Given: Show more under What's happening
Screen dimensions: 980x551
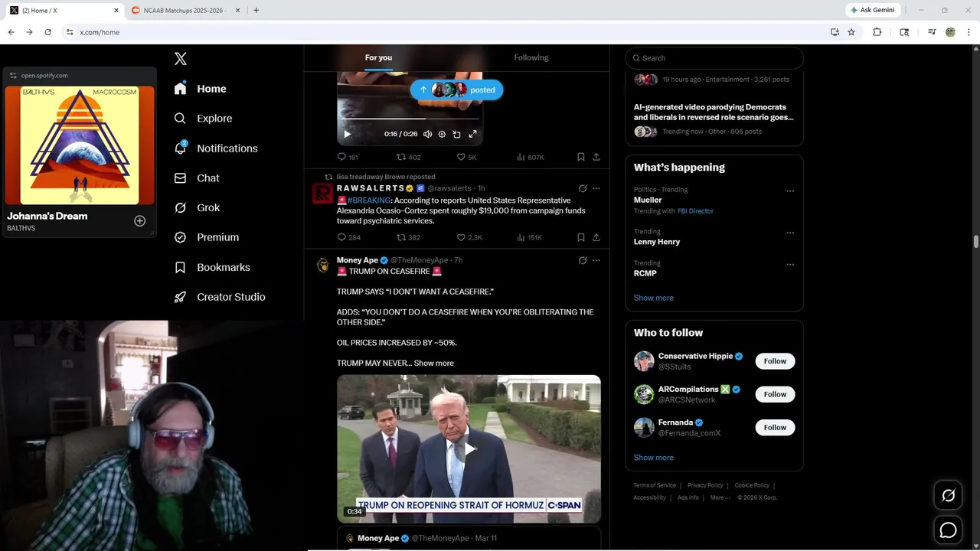Looking at the screenshot, I should point(653,298).
